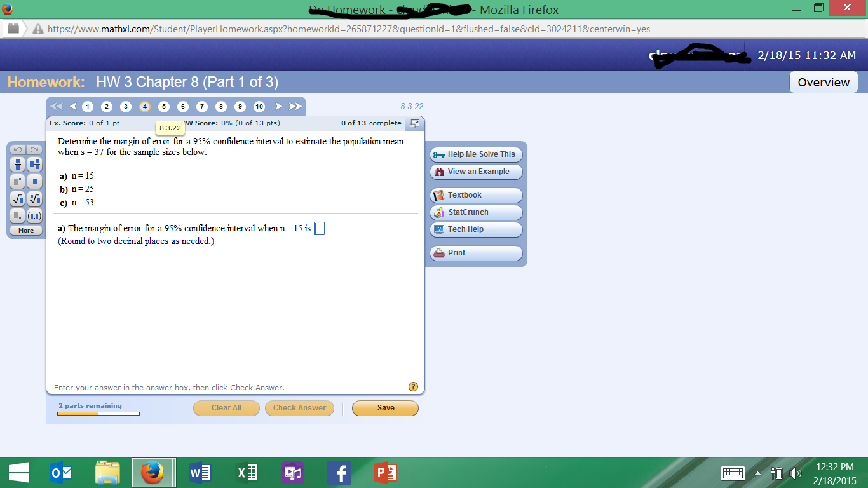
Task: Click the More button for extra math symbols
Action: click(25, 230)
